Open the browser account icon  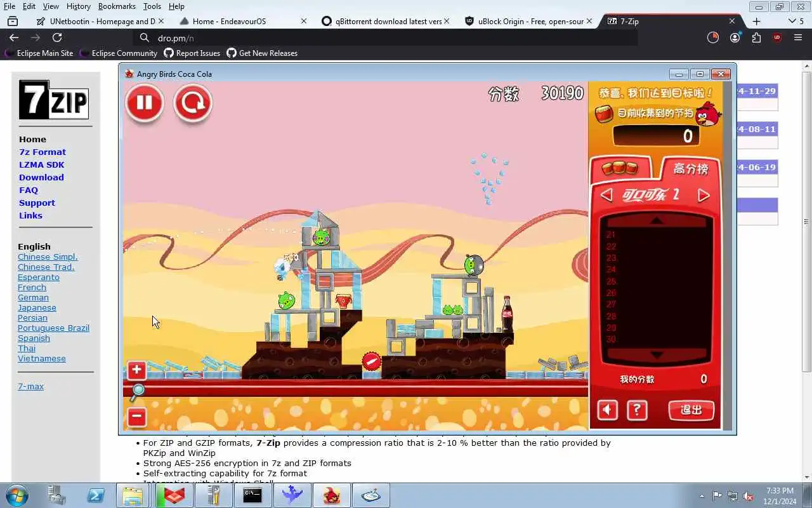pyautogui.click(x=735, y=38)
